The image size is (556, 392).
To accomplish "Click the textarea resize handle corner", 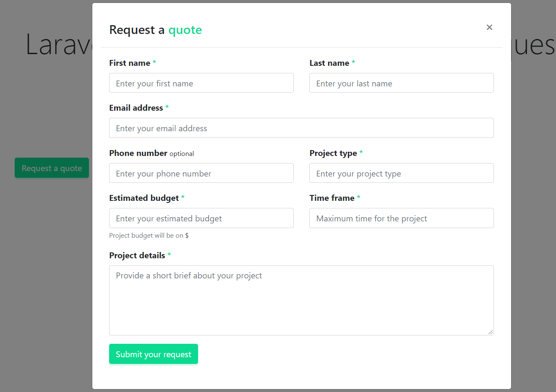I will pos(491,332).
